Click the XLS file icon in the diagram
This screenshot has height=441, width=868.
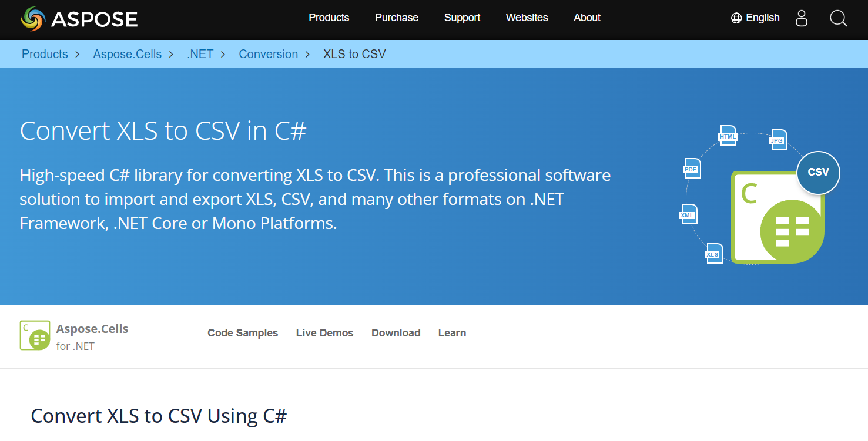click(x=714, y=254)
